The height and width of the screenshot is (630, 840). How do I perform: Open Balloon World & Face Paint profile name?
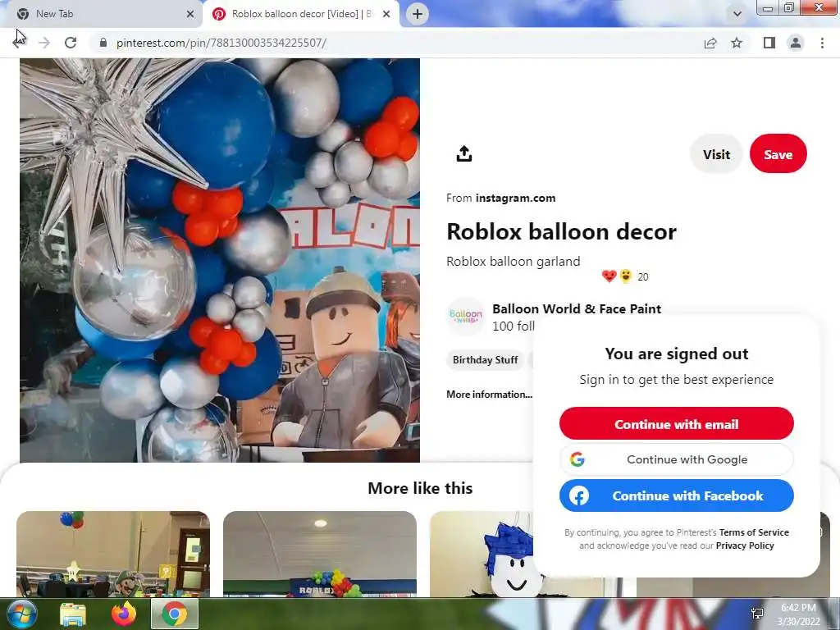click(577, 308)
